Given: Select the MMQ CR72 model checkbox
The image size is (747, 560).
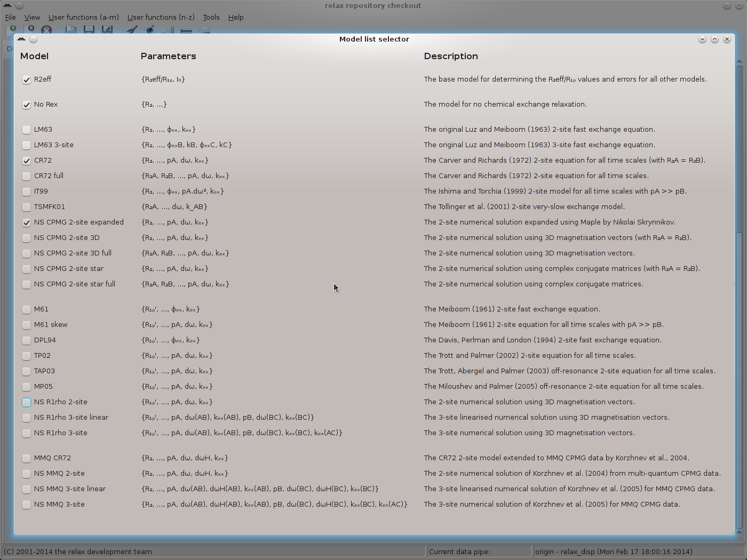Looking at the screenshot, I should click(x=26, y=458).
